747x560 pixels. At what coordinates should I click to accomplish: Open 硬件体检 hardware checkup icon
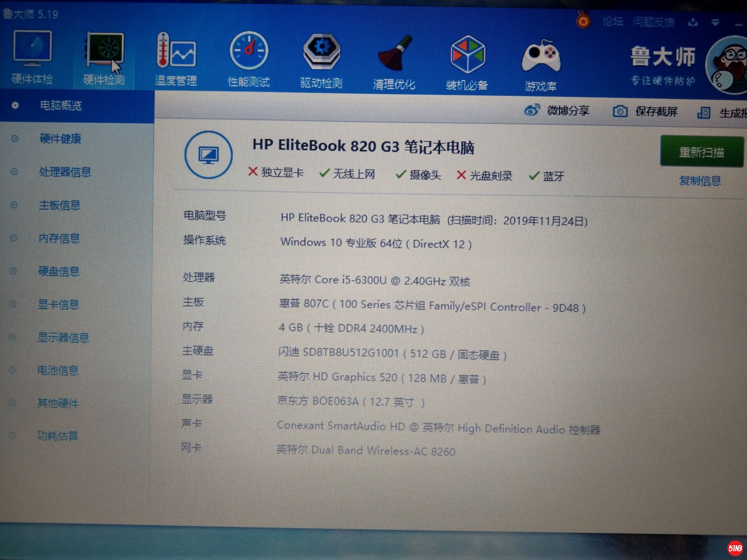[33, 49]
